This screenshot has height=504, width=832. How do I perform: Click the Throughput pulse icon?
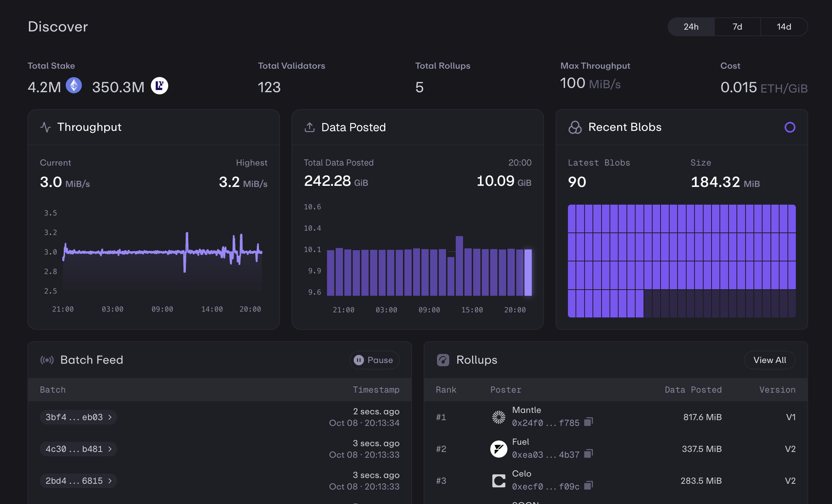click(x=46, y=127)
